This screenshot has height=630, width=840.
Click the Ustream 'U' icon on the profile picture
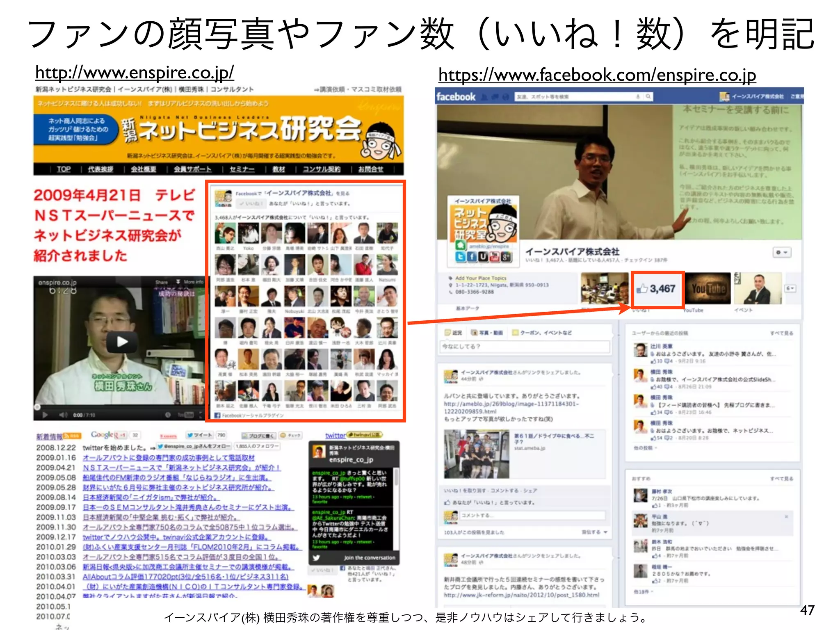click(x=483, y=257)
